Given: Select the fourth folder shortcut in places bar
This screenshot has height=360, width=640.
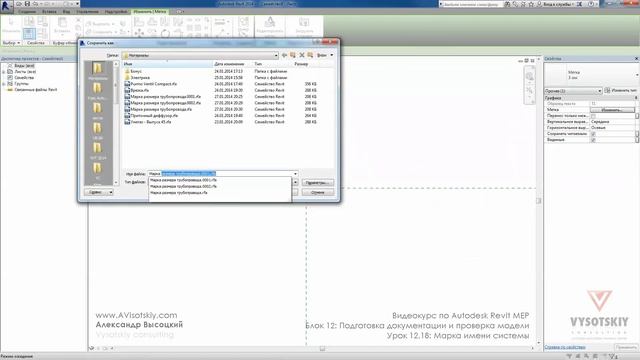Looking at the screenshot, I should point(98,131).
